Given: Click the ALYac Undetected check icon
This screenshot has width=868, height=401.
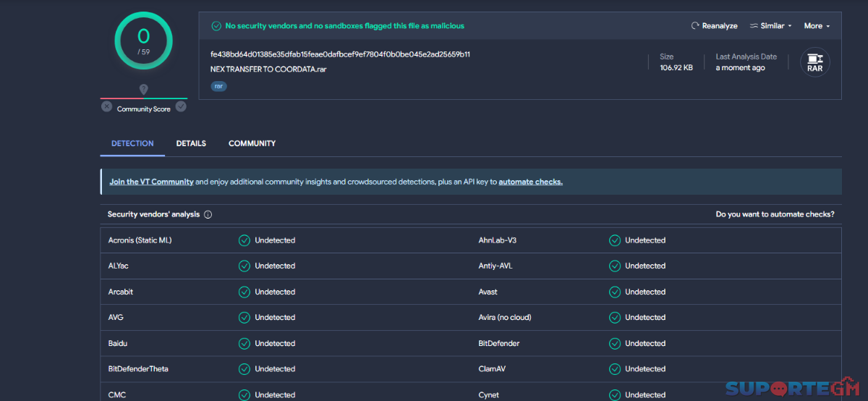Looking at the screenshot, I should 244,266.
